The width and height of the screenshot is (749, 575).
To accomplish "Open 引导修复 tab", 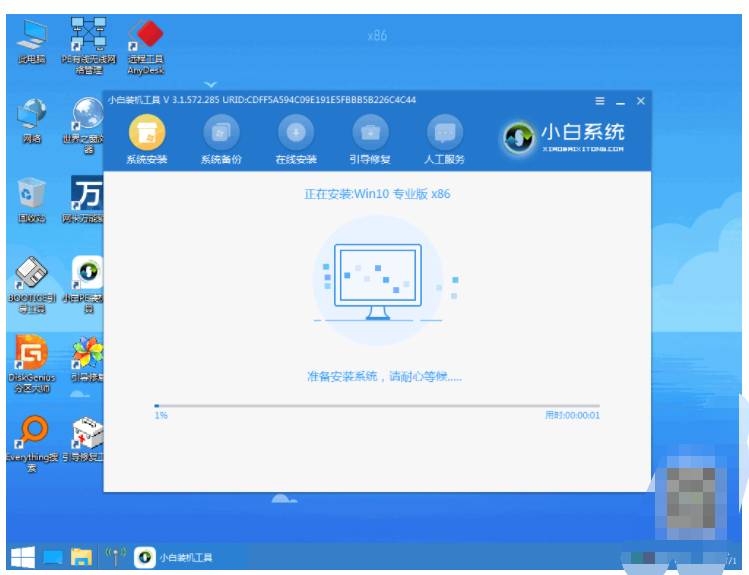I will tap(370, 139).
